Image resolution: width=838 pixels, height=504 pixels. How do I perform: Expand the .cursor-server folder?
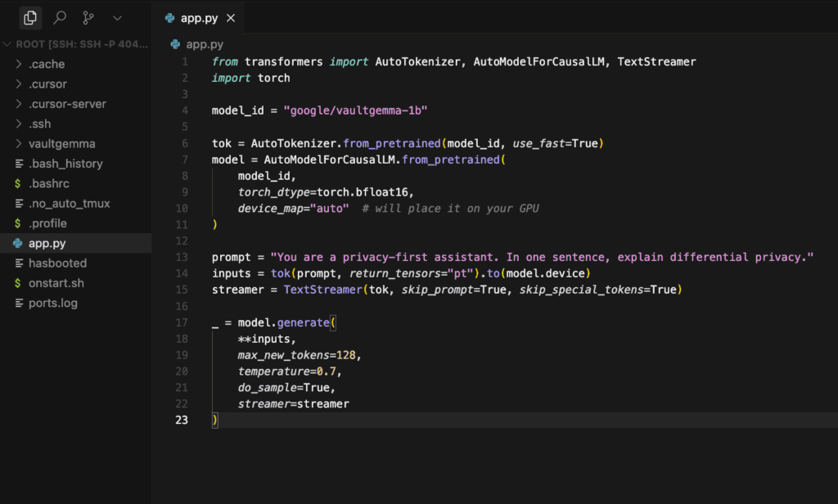76,104
